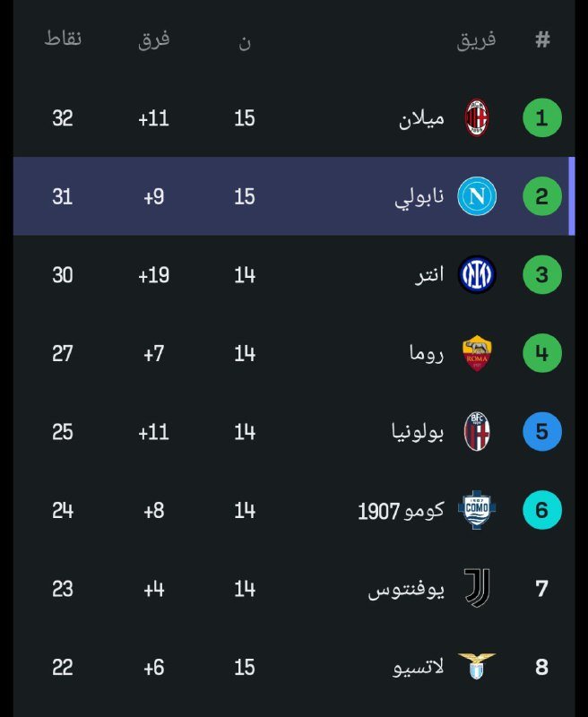The image size is (588, 717).
Task: Open لاتسيو team name link
Action: pos(418,667)
